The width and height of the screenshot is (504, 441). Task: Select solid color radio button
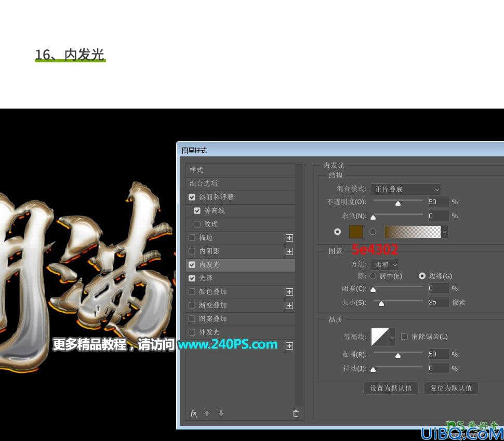coord(338,232)
